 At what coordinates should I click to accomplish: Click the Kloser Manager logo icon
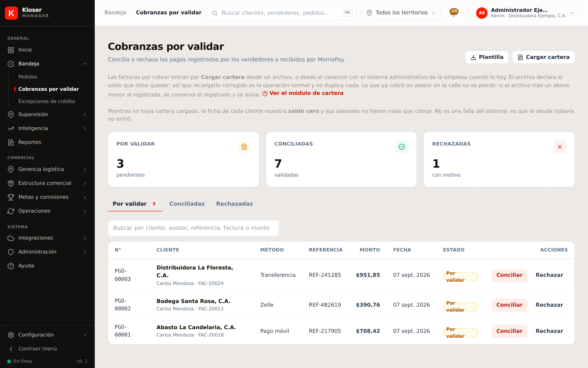click(11, 13)
